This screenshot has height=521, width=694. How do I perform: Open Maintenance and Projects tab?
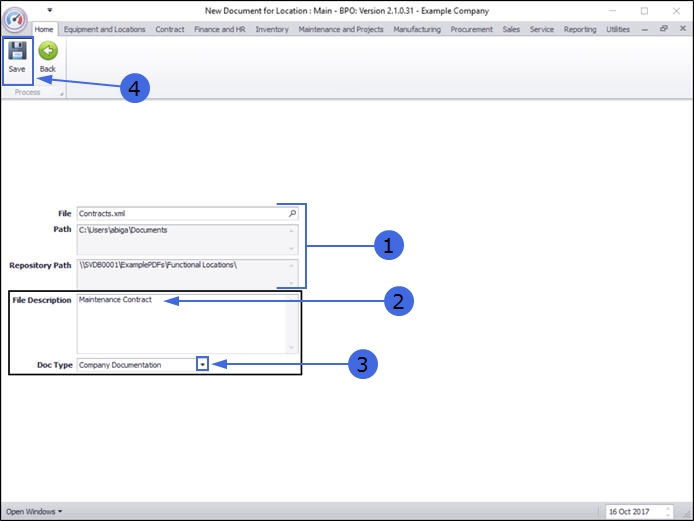click(x=341, y=29)
